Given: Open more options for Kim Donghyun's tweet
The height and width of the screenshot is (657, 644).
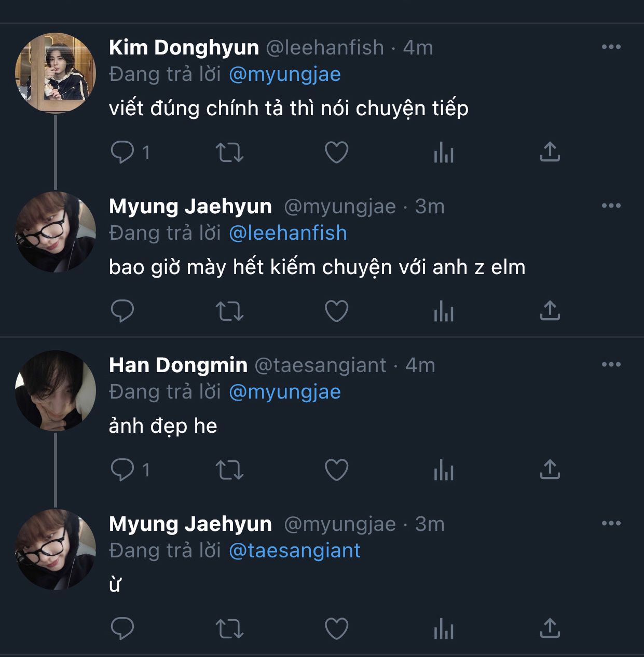Looking at the screenshot, I should click(611, 47).
